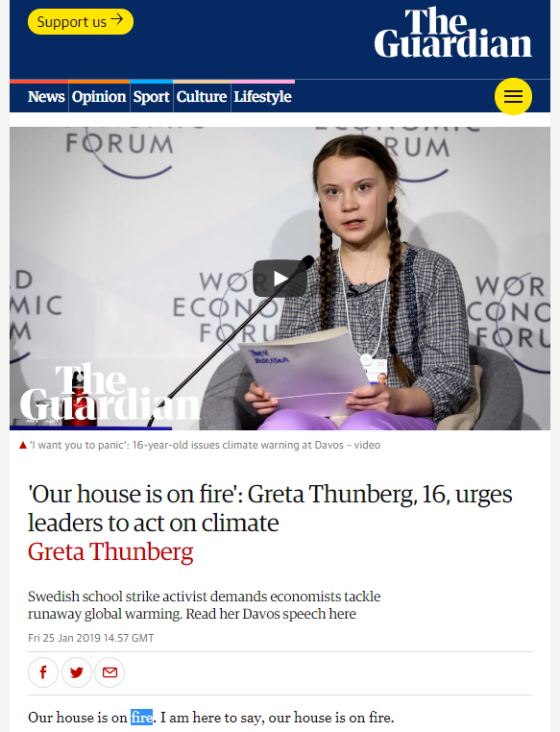Click The Guardian logo in header
The height and width of the screenshot is (732, 560).
[x=452, y=33]
